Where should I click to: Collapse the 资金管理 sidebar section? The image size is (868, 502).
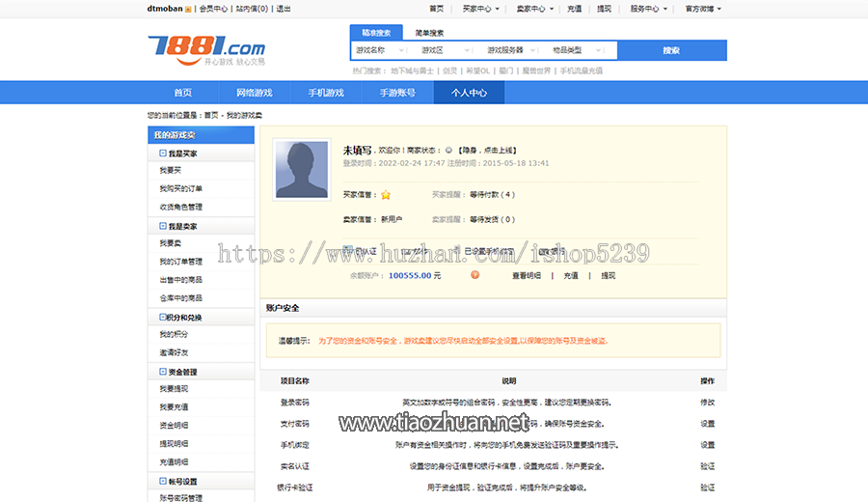coord(163,371)
